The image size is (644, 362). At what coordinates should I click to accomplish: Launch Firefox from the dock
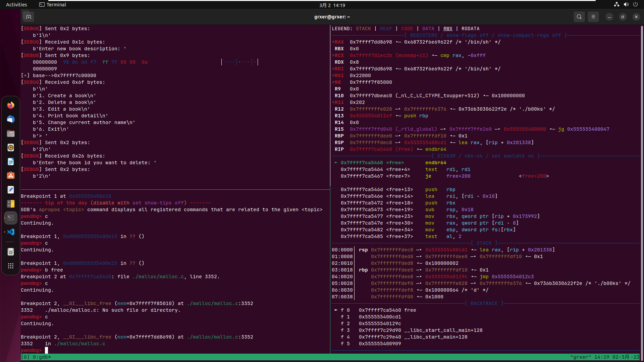click(x=11, y=105)
